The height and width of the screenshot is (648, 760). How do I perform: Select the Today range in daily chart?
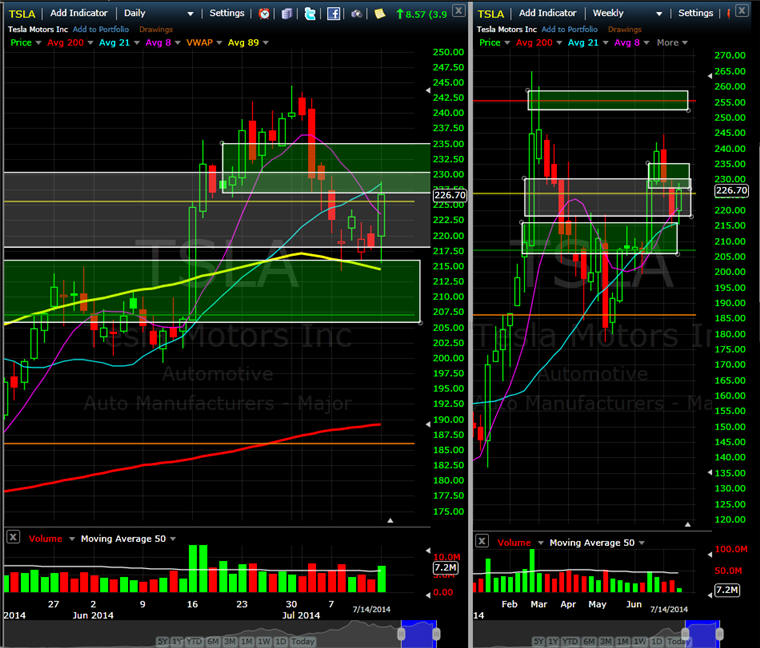[303, 642]
